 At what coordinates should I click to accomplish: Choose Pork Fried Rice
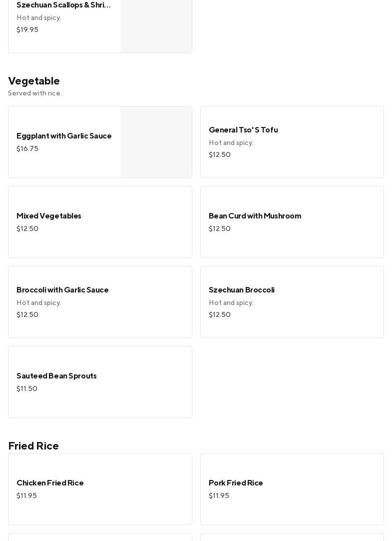[x=236, y=483]
